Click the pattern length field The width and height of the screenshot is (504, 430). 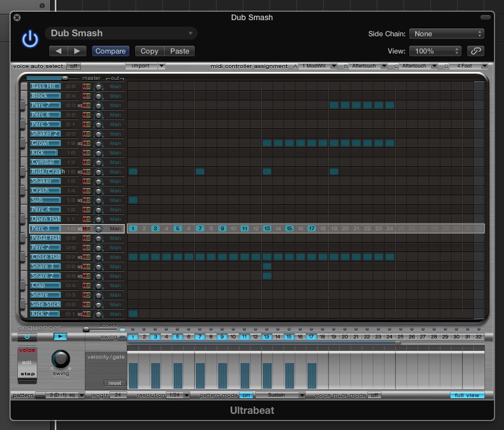[x=118, y=395]
